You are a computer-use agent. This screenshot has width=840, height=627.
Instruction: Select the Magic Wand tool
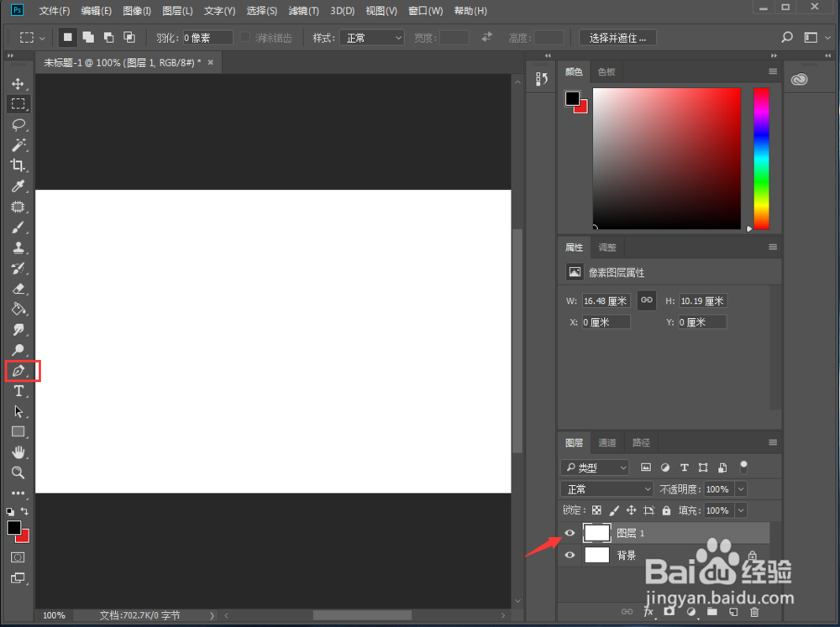click(x=18, y=145)
